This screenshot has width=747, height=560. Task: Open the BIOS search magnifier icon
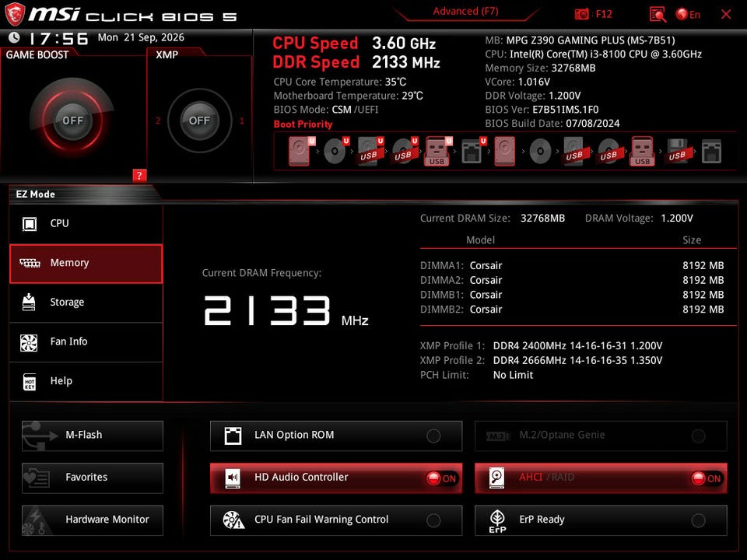tap(658, 14)
